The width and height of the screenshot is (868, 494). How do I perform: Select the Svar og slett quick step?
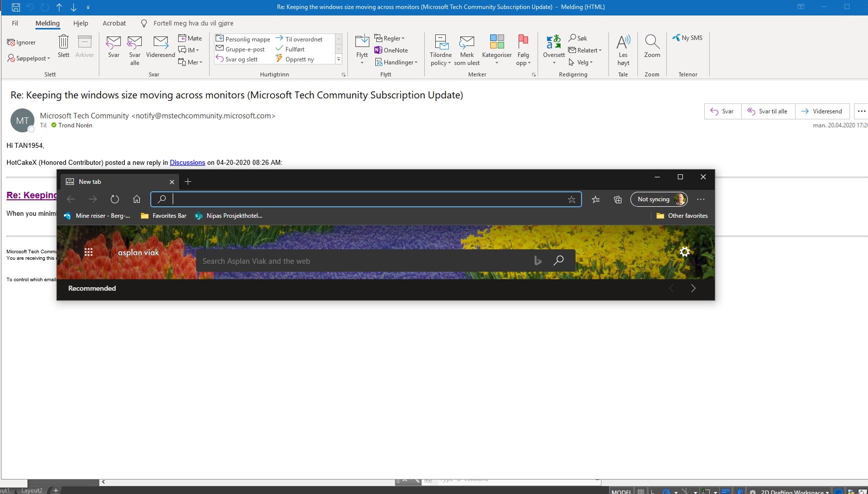point(237,59)
